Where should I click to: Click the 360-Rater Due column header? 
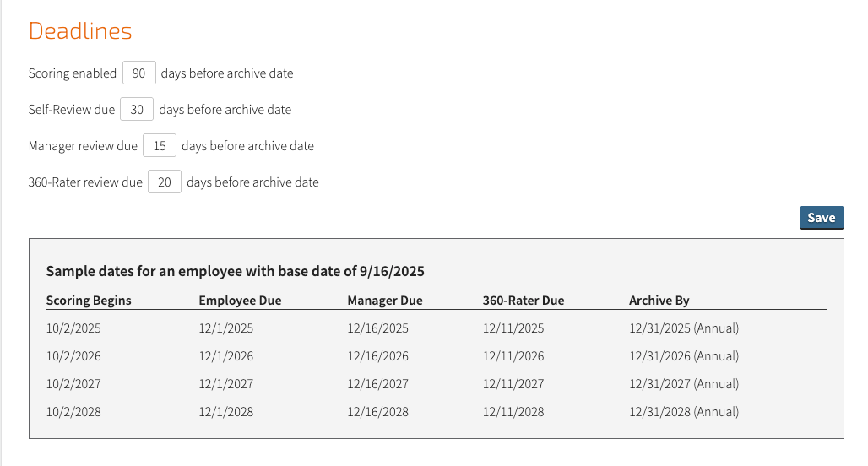524,301
